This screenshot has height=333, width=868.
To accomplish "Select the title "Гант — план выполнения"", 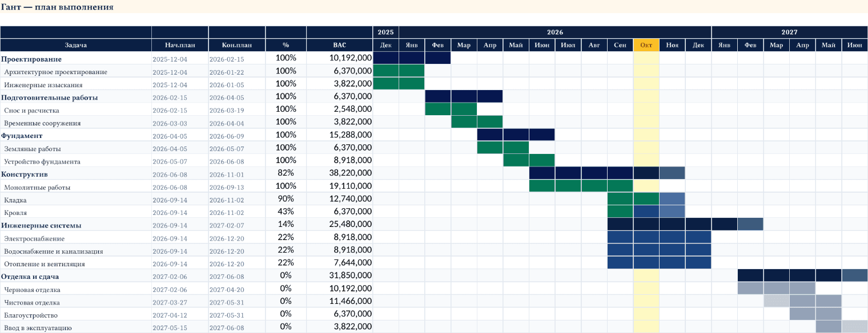I will coord(57,7).
